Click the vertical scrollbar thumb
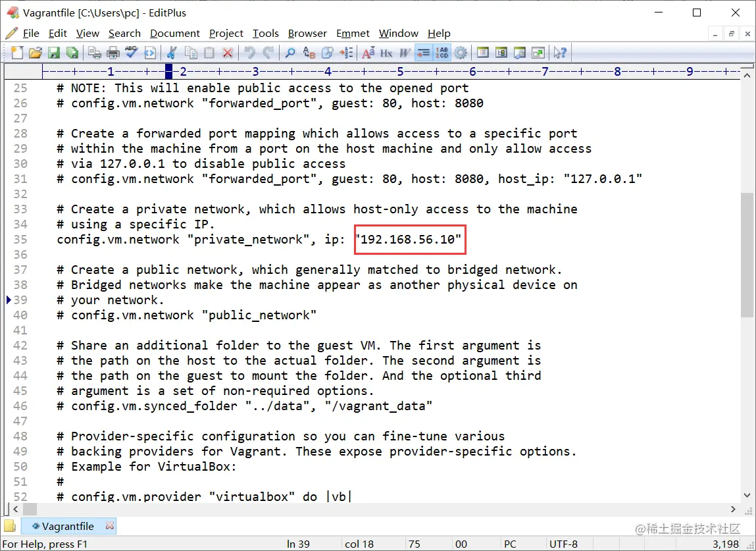 pyautogui.click(x=746, y=254)
